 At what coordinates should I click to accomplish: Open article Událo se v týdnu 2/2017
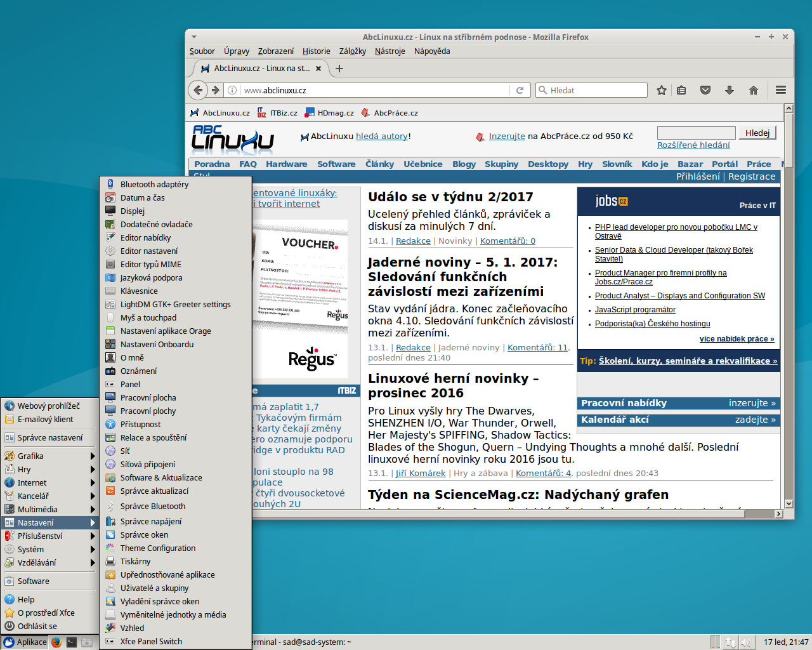pos(450,197)
